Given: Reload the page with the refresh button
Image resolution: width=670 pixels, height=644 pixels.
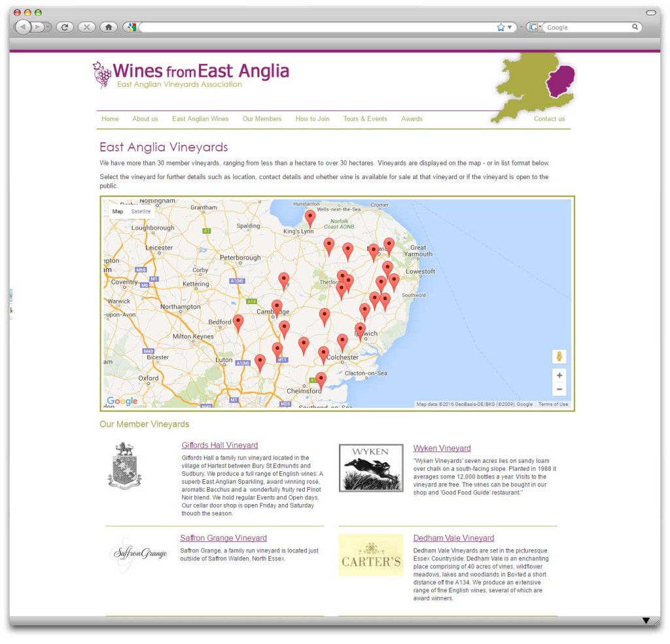Looking at the screenshot, I should tap(65, 27).
